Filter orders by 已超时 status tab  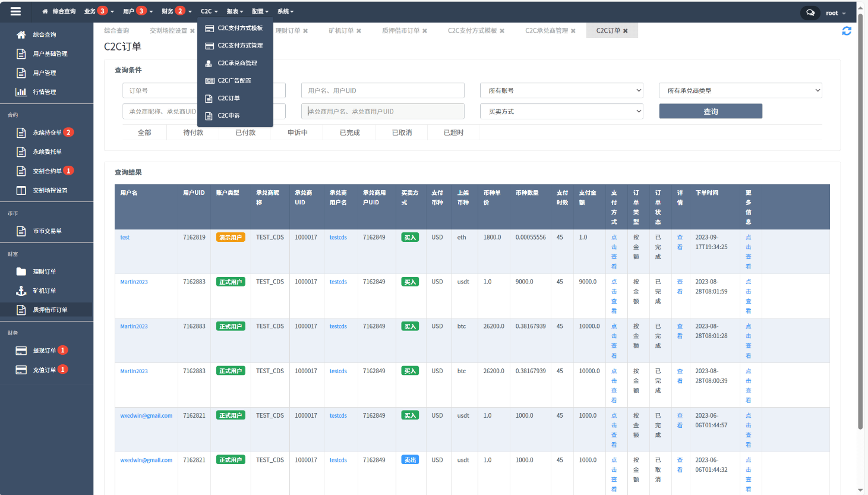454,133
